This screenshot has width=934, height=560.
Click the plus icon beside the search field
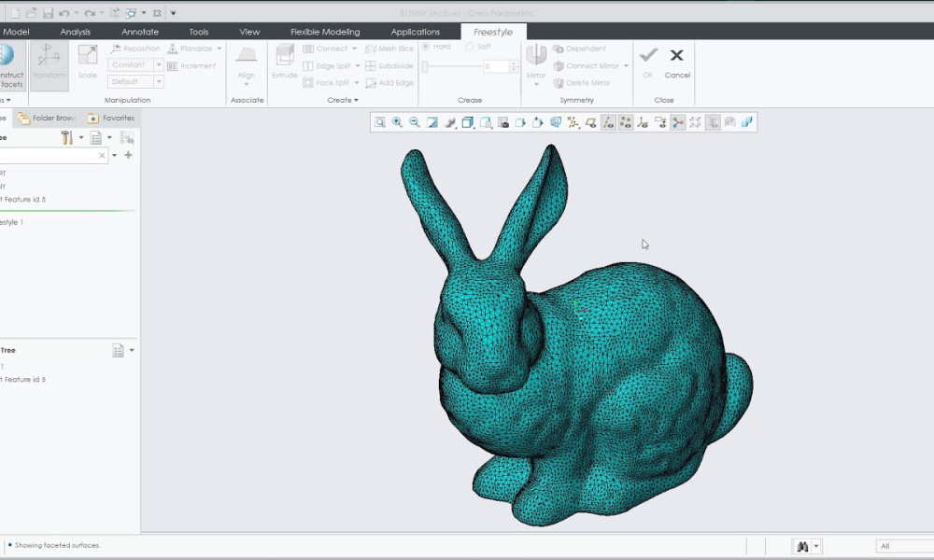click(x=128, y=155)
